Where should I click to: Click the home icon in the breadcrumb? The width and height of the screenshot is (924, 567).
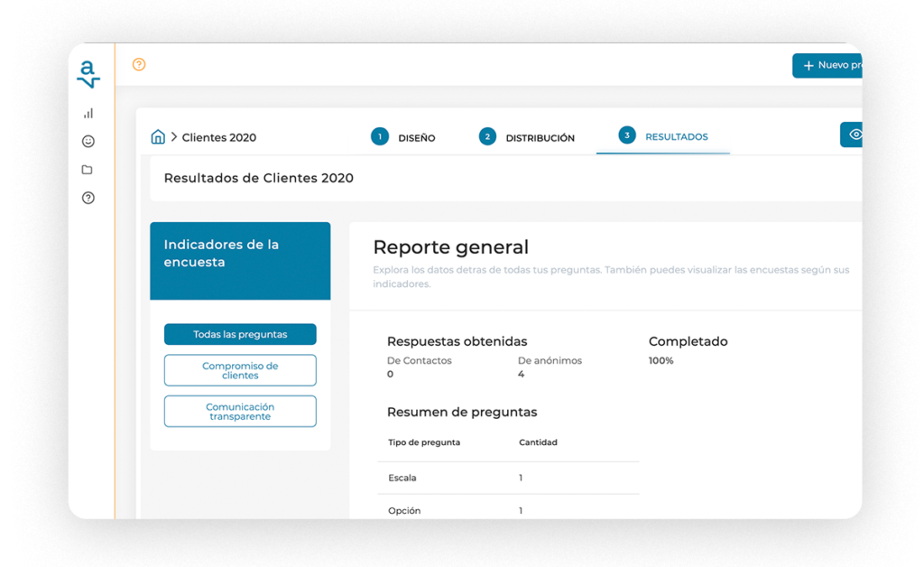click(x=158, y=135)
